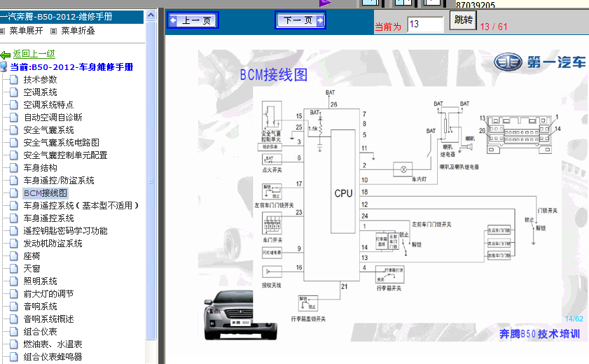589x364 pixels.
Task: Click the BCM接线图 wiring diagram image
Action: pos(393,195)
